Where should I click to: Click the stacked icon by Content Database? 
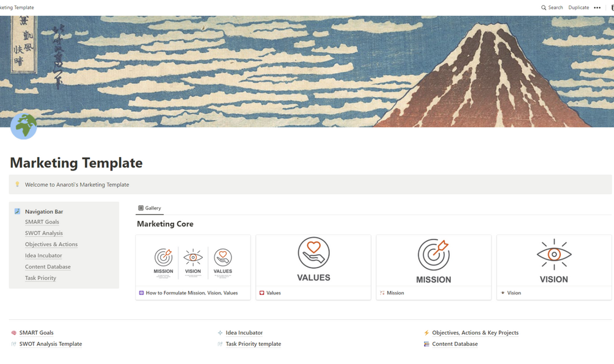pyautogui.click(x=426, y=344)
